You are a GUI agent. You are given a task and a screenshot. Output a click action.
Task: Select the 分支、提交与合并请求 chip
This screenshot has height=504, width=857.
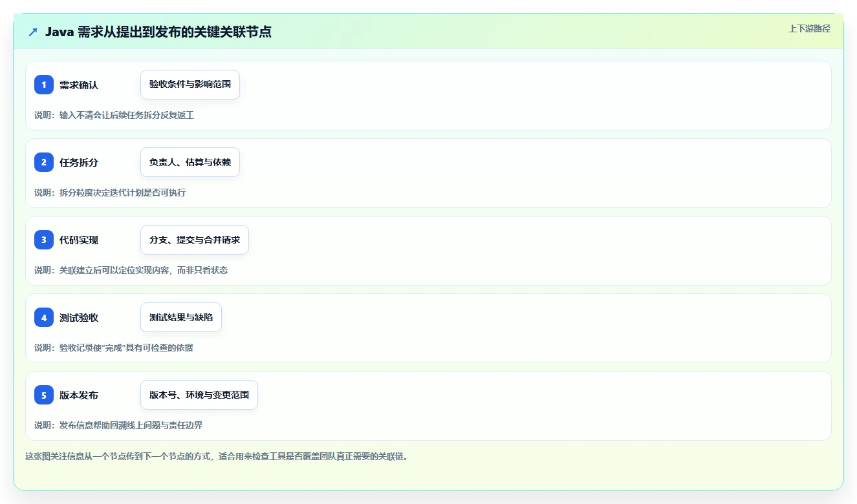[195, 240]
